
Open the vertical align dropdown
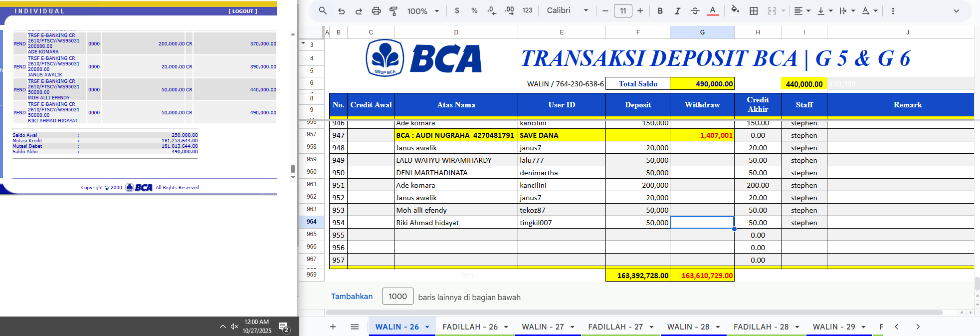[825, 10]
